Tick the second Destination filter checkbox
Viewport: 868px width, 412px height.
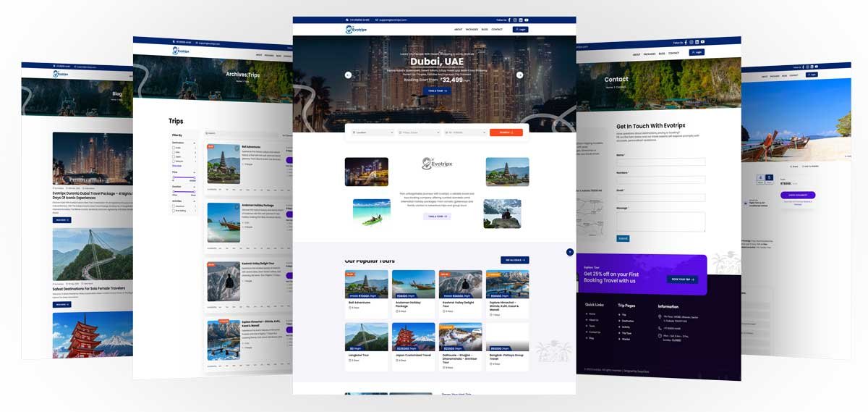pos(174,152)
